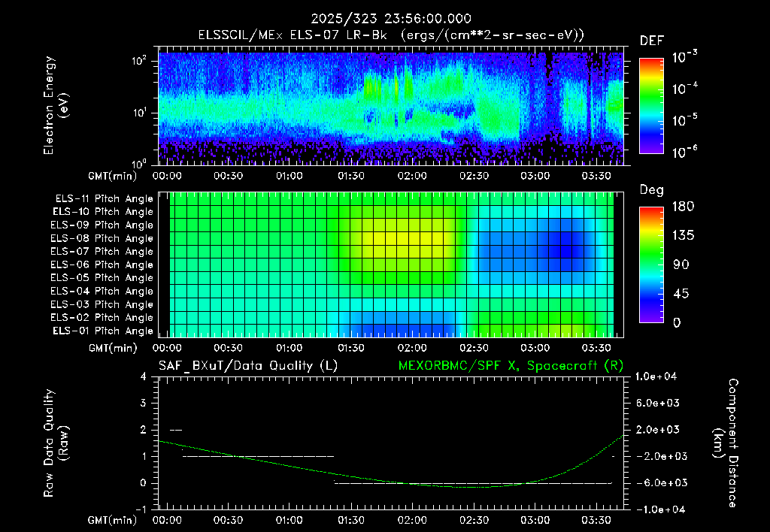The width and height of the screenshot is (770, 532).
Task: Click the 4 tick on Raw Data Quality axis
Action: click(144, 376)
